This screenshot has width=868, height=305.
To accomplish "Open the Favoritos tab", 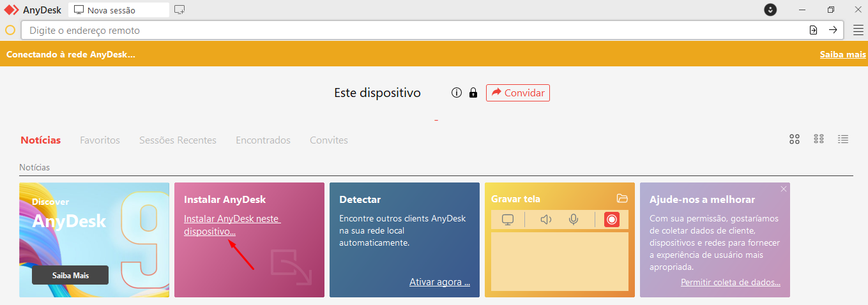I will point(100,140).
